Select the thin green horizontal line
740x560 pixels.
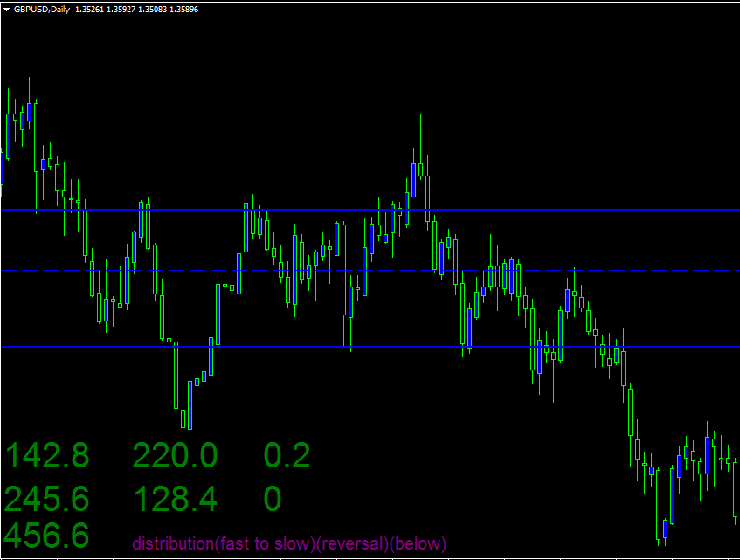(370, 197)
